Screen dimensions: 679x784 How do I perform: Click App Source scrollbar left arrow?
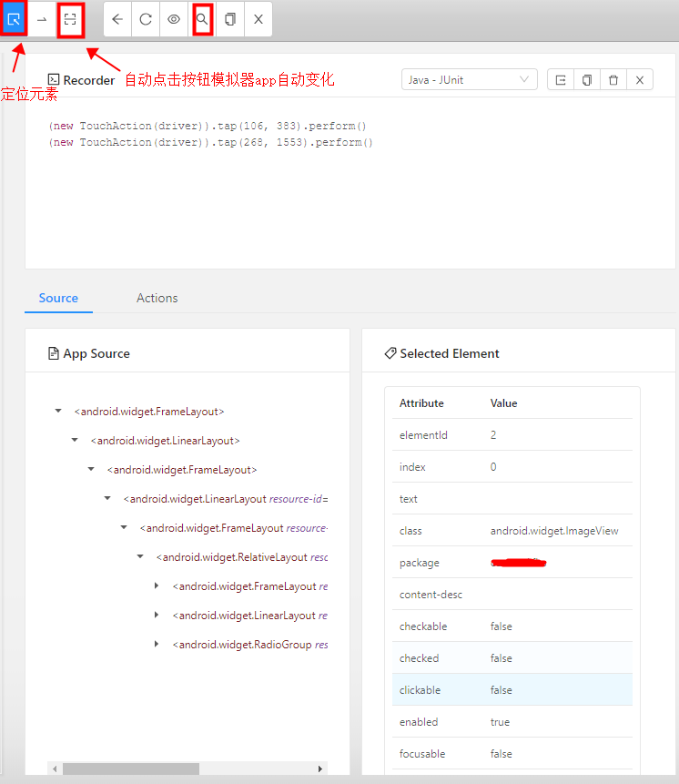click(55, 769)
